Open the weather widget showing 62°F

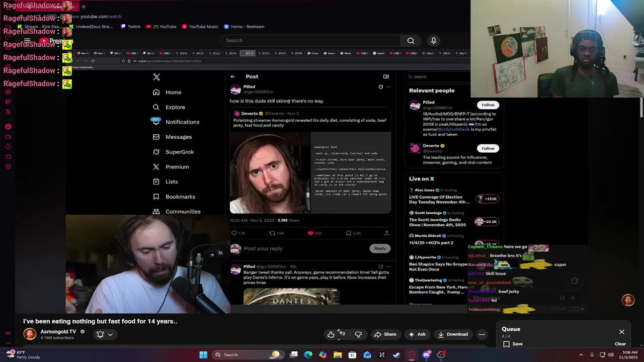(x=23, y=354)
